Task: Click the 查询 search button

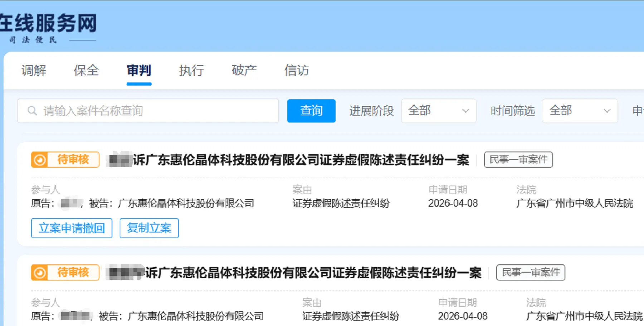Action: (311, 111)
